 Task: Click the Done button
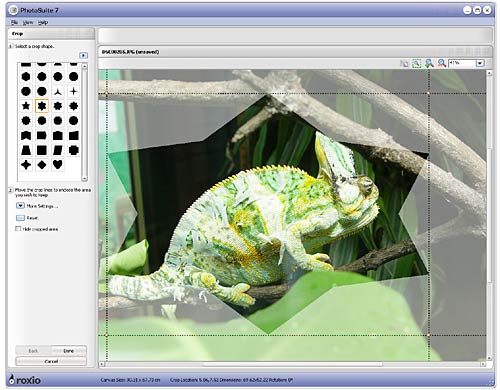pos(69,351)
